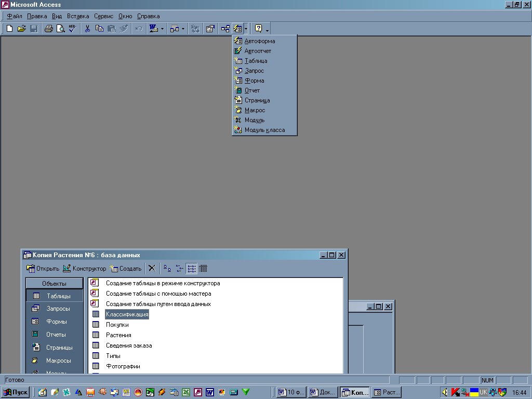532x399 pixels.
Task: Click the Analyze toolbar icon
Action: tap(175, 29)
